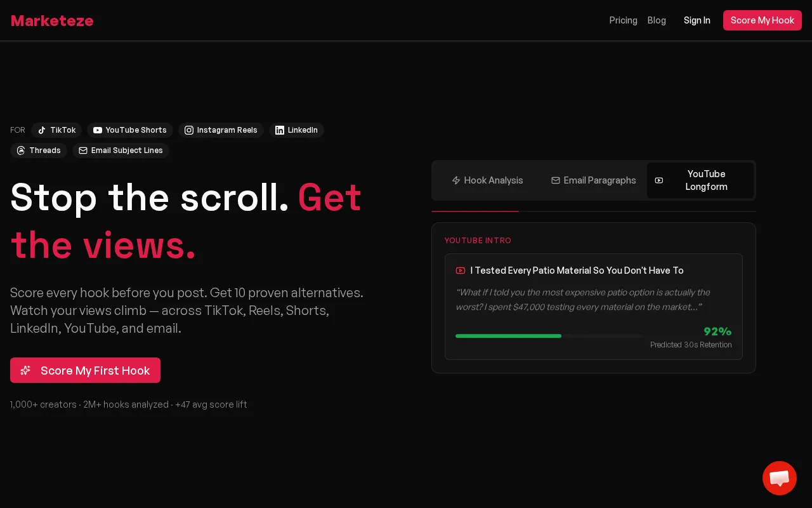The width and height of the screenshot is (812, 508).
Task: Select the YouTube Longform tab
Action: 700,180
